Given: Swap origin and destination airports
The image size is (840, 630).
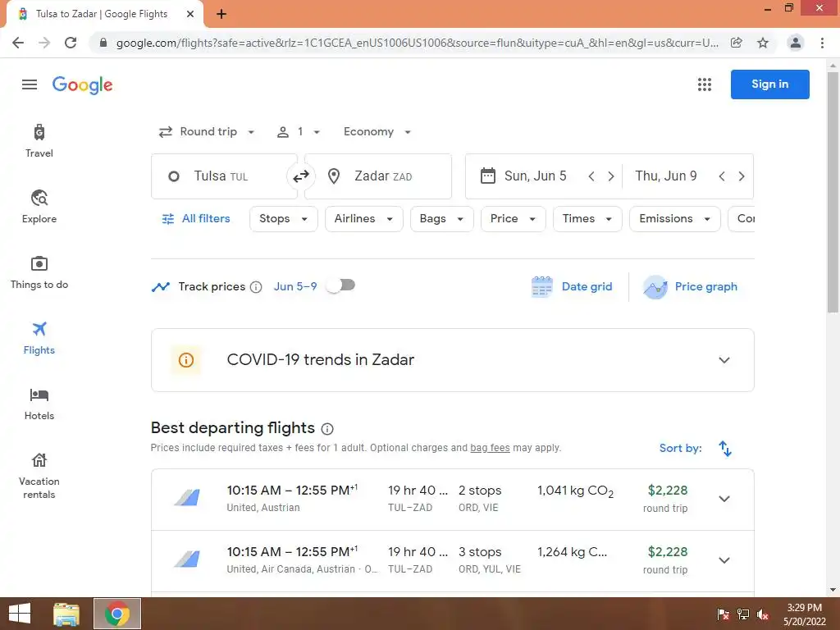Looking at the screenshot, I should pyautogui.click(x=301, y=176).
